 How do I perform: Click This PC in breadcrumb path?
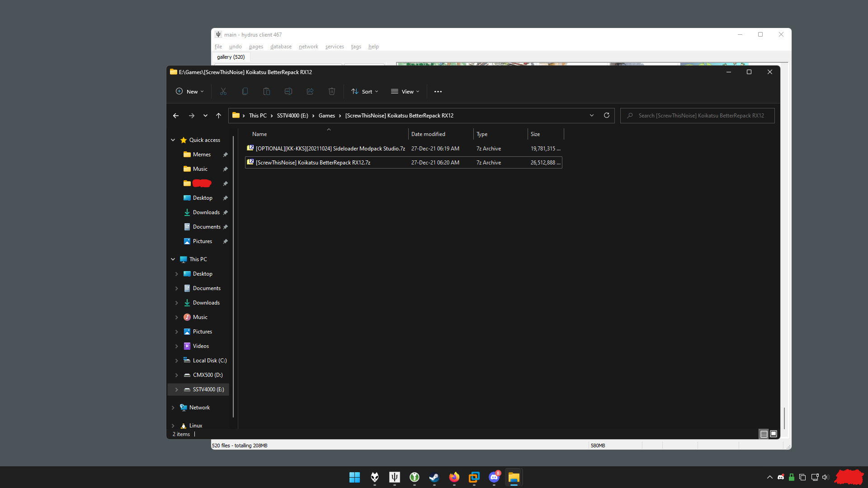[x=258, y=116]
